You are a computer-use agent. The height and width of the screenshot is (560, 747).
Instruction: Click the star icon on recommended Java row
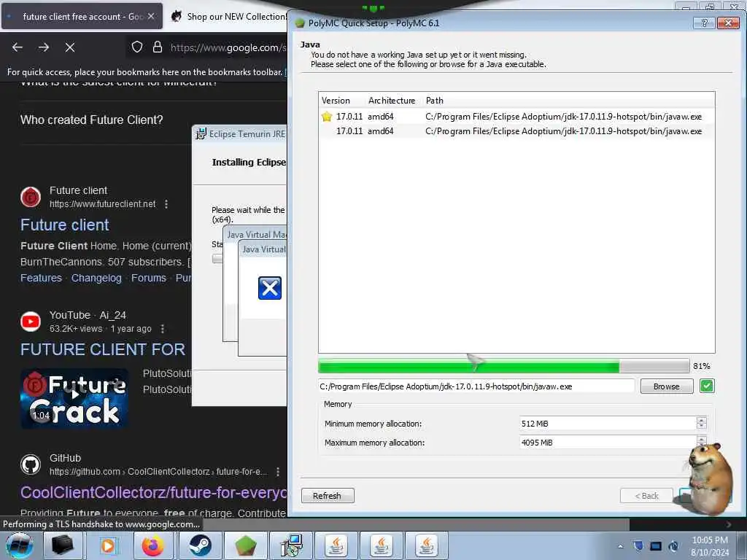tap(327, 116)
